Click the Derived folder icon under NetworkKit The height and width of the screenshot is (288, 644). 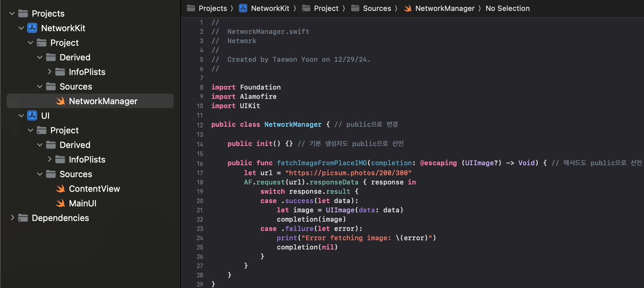[51, 57]
